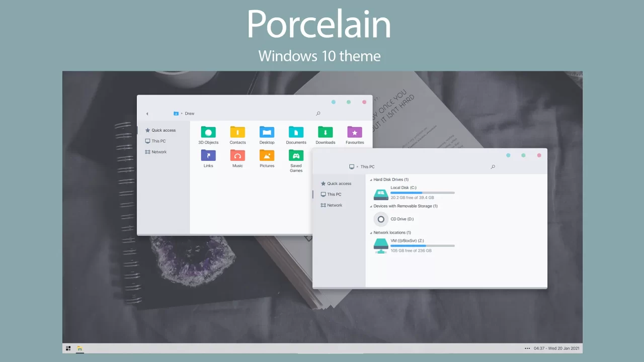Click the breadcrumb arrow before This PC
Screen dimensions: 644x362
357,167
